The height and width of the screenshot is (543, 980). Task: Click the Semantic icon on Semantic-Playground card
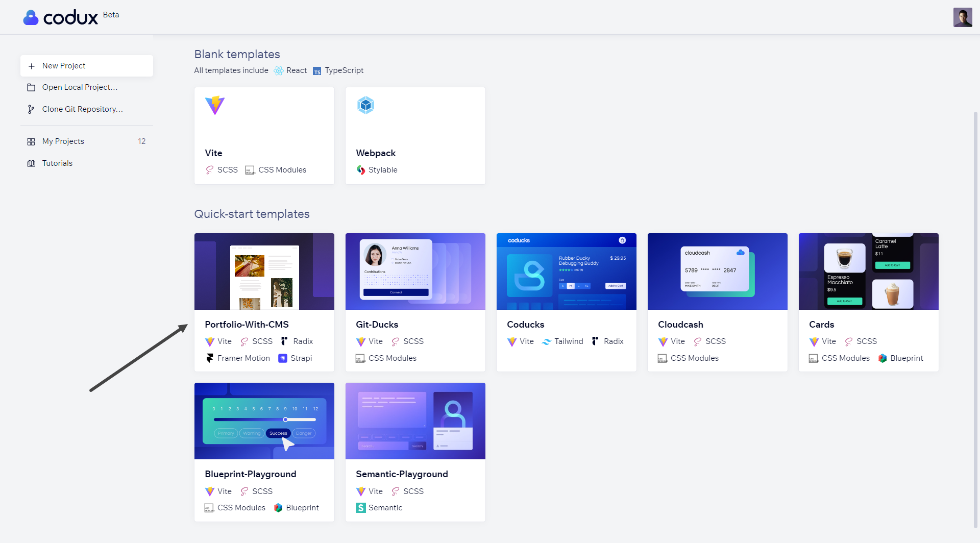coord(361,508)
